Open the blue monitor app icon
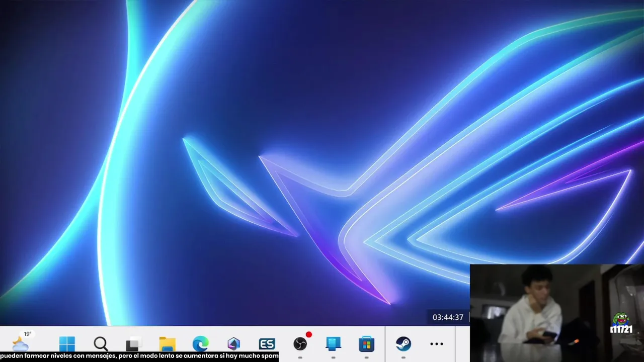This screenshot has width=644, height=362. [x=333, y=344]
